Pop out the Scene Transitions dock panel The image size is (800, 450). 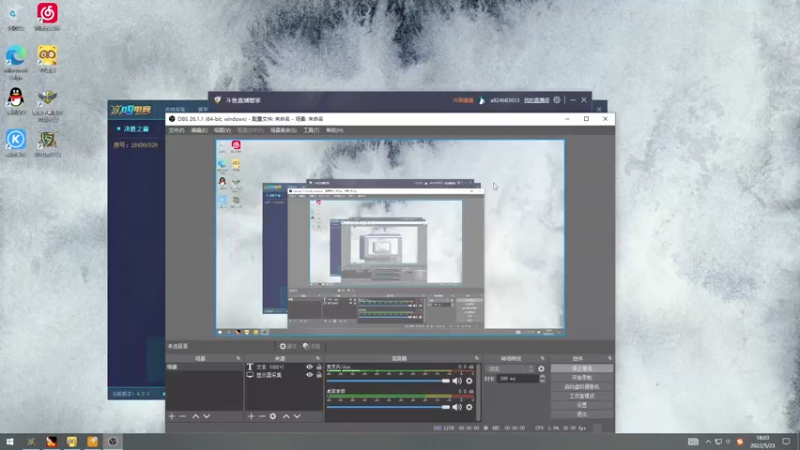[x=542, y=358]
